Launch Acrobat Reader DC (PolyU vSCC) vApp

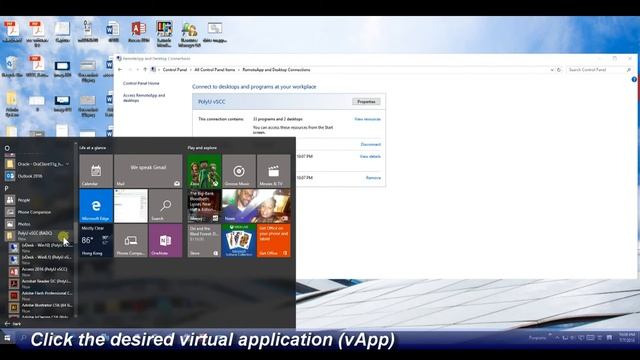click(40, 283)
